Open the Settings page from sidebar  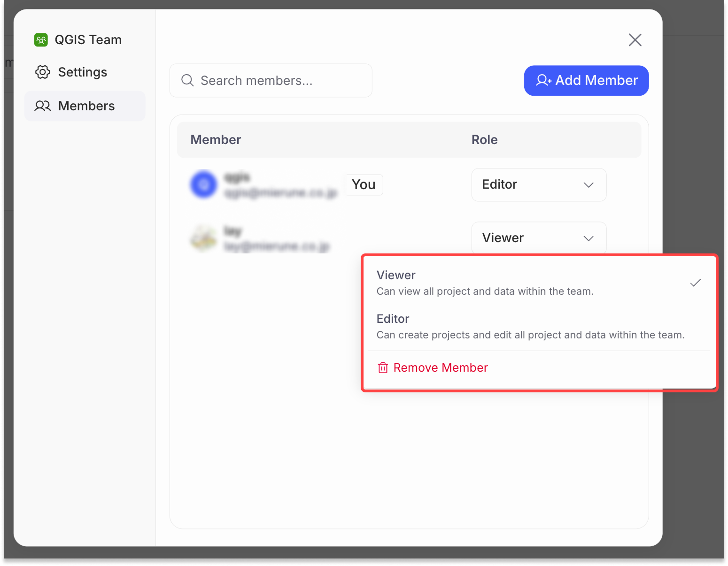82,72
